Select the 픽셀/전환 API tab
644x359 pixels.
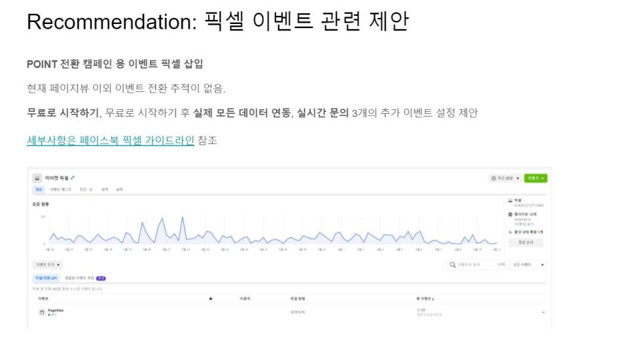(46, 278)
